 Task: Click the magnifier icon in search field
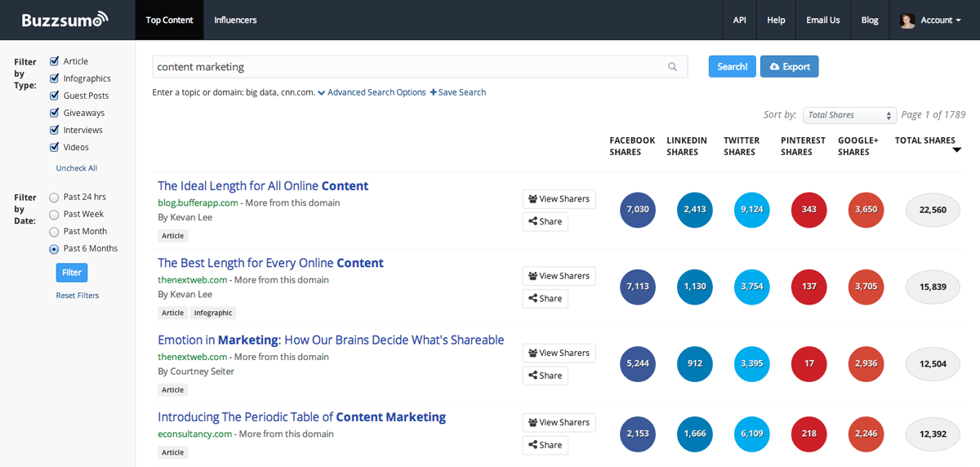672,67
